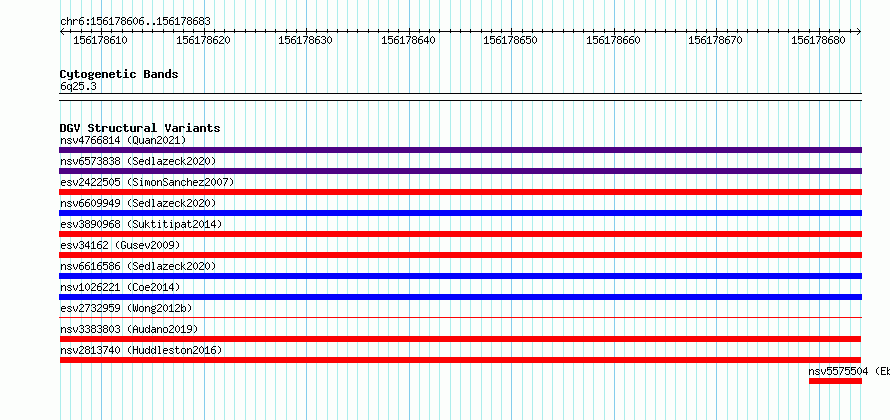Viewport: 890px width, 420px height.
Task: Click ruler position 156178660
Action: [x=613, y=40]
